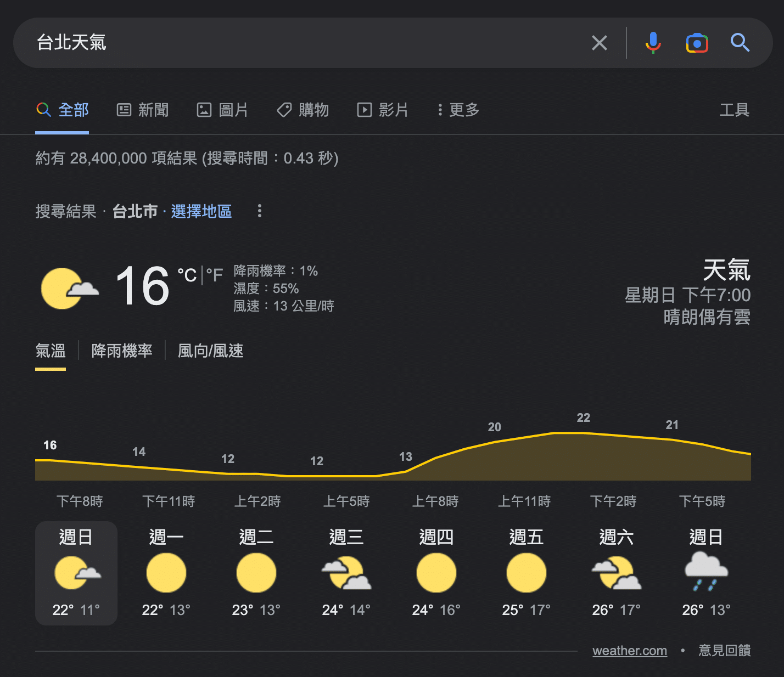
Task: Open image search via the camera icon
Action: (x=697, y=43)
